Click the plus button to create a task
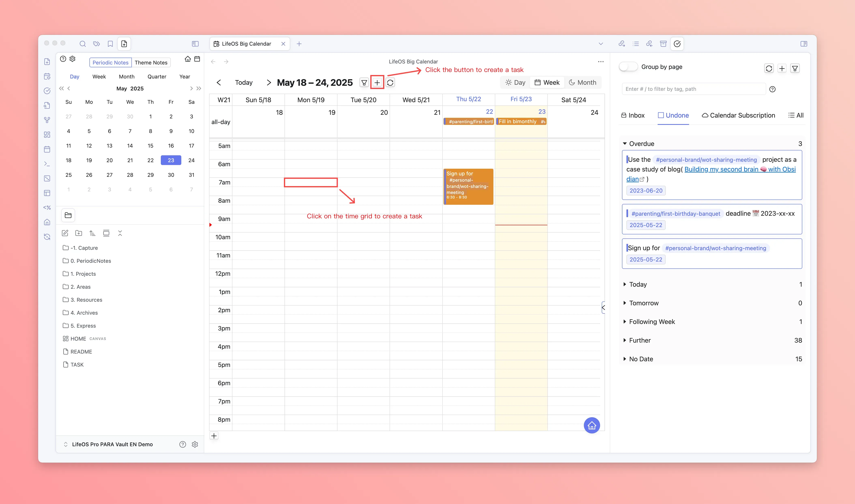The image size is (855, 504). coord(377,83)
